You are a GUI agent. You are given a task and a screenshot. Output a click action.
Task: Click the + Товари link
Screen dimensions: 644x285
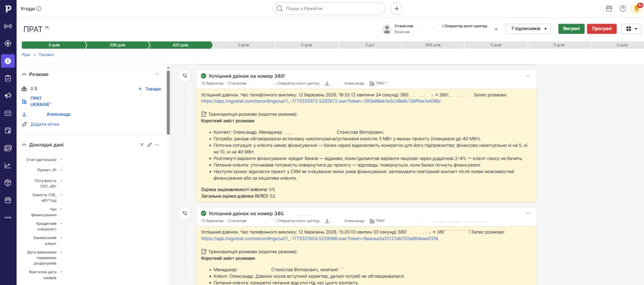pyautogui.click(x=149, y=89)
